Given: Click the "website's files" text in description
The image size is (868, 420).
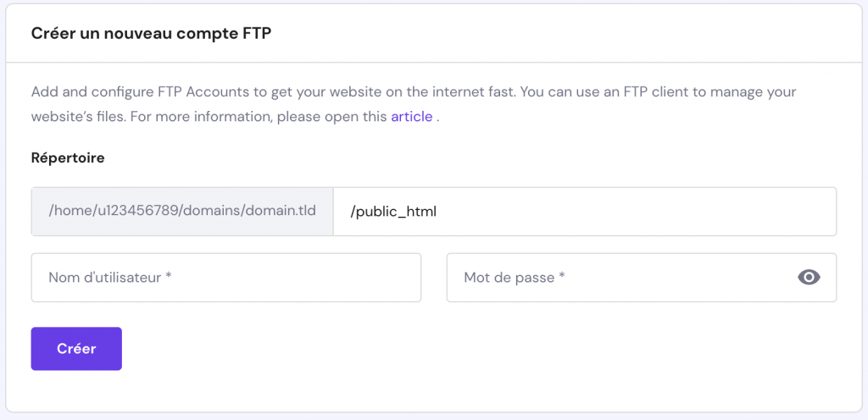Looking at the screenshot, I should (x=77, y=117).
